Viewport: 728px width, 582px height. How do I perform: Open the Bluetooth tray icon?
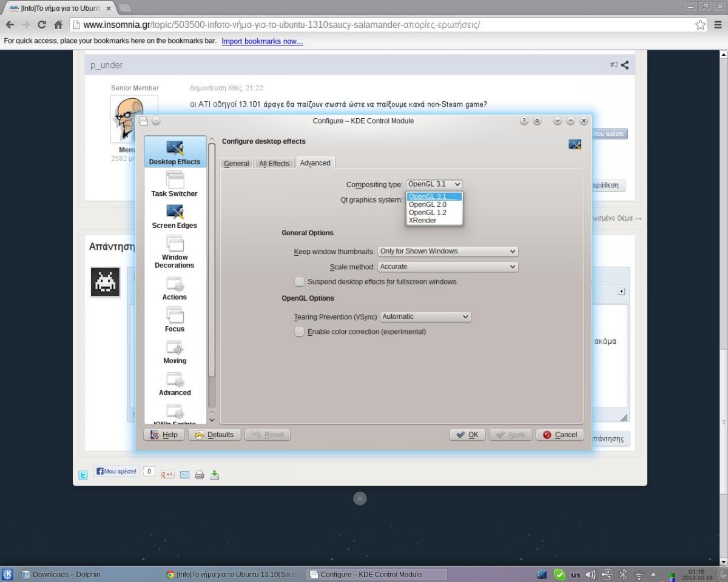pyautogui.click(x=623, y=575)
